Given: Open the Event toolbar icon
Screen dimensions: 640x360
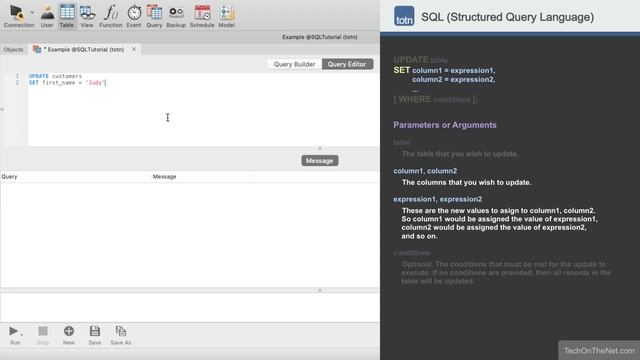Looking at the screenshot, I should pos(134,16).
